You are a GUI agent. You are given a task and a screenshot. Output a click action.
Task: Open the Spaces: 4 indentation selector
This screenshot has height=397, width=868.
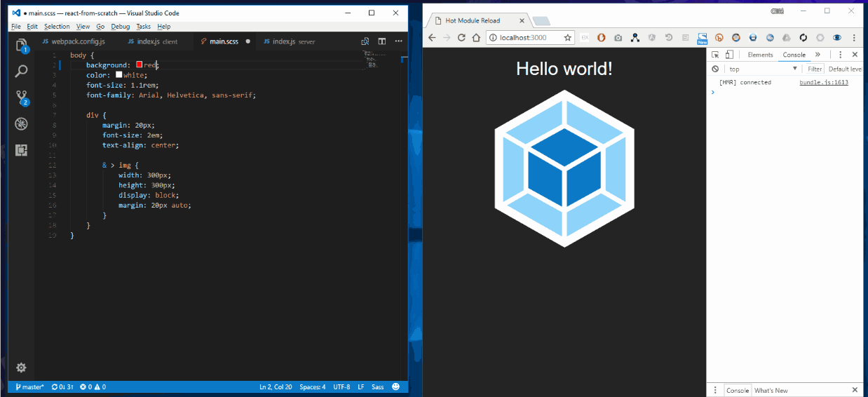tap(313, 386)
